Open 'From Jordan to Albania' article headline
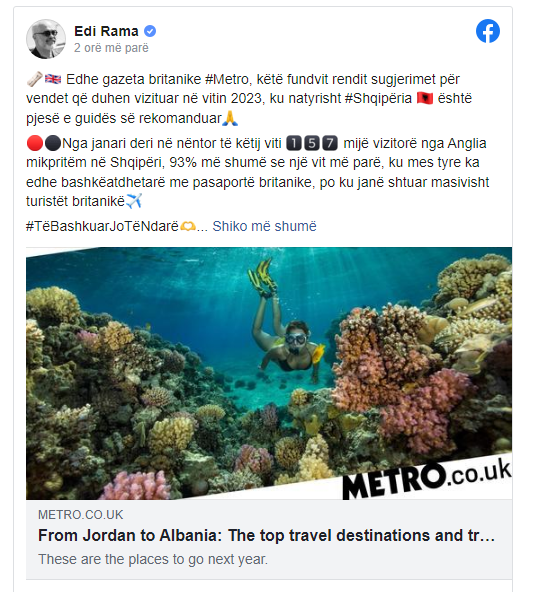Viewport: 533px width, 592px height. [x=266, y=535]
